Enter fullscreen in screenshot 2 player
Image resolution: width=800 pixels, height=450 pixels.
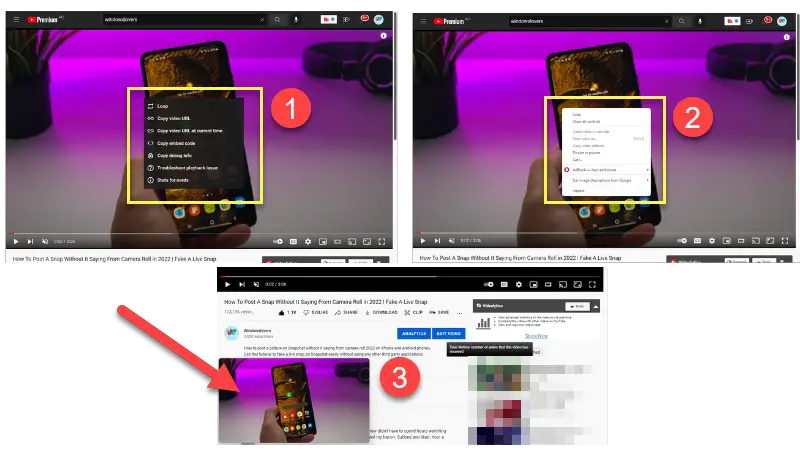coord(785,240)
